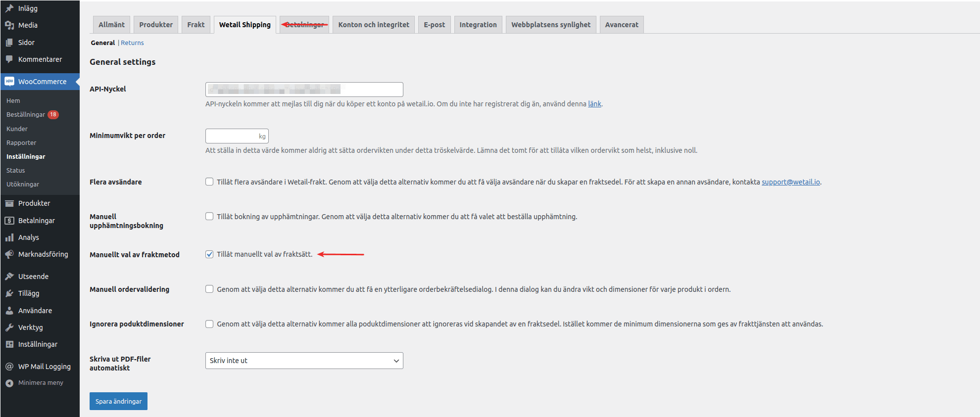Click the support@wetail.io email link

(790, 182)
